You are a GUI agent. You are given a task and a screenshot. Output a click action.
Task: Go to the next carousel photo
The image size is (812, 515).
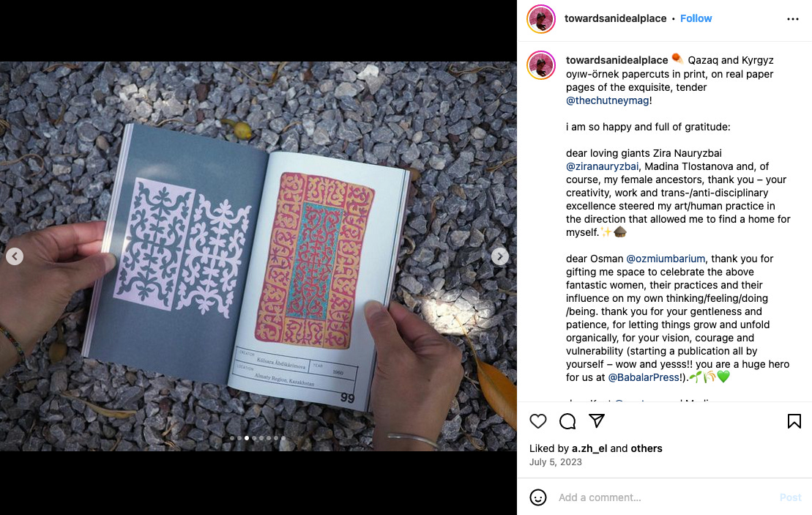pyautogui.click(x=500, y=256)
